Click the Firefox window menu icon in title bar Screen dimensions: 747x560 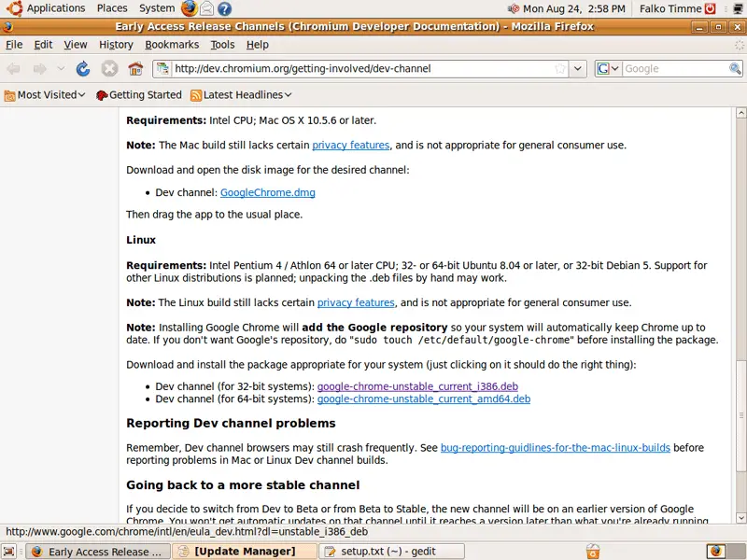click(7, 27)
